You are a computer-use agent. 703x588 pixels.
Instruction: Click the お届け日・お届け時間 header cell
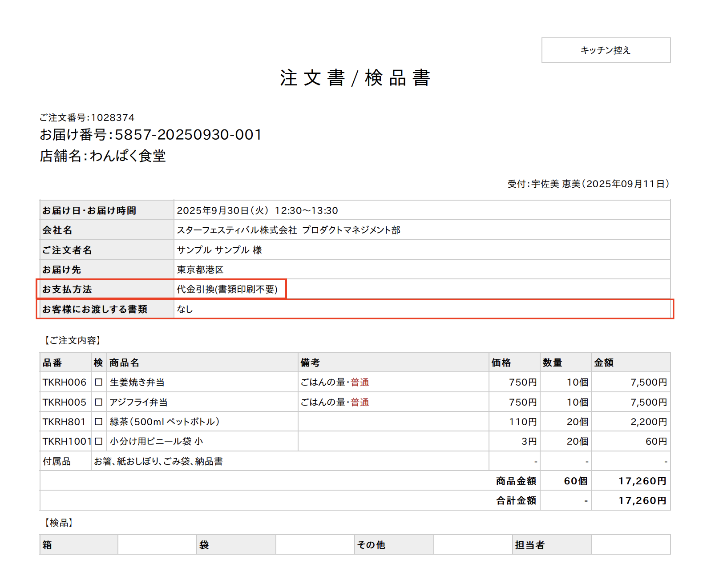pyautogui.click(x=107, y=210)
